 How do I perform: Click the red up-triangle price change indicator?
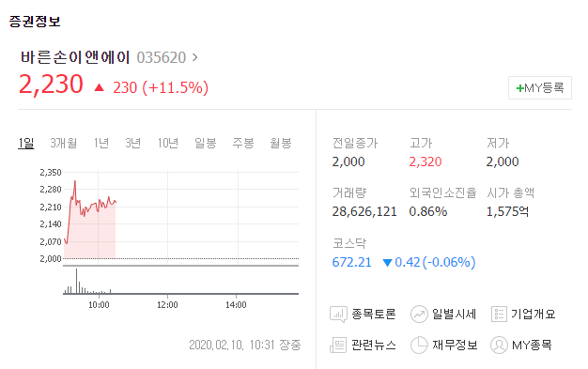(99, 87)
